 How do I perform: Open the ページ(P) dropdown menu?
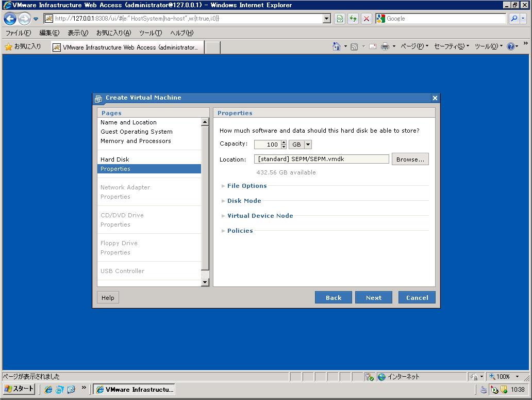pyautogui.click(x=414, y=46)
